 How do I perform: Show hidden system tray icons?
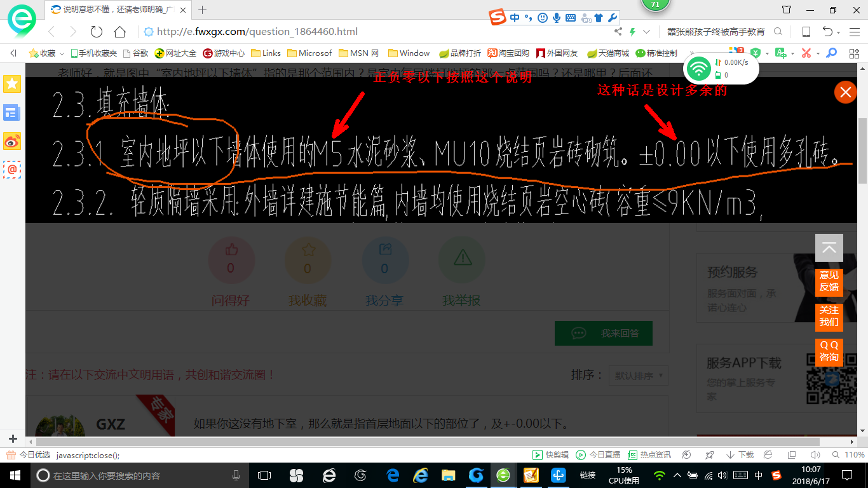(x=677, y=475)
